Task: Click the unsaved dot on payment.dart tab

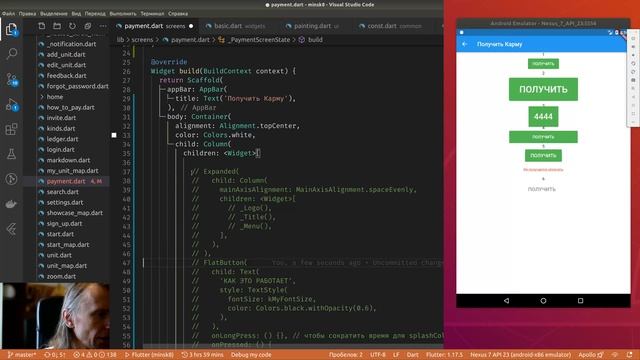Action: click(191, 26)
